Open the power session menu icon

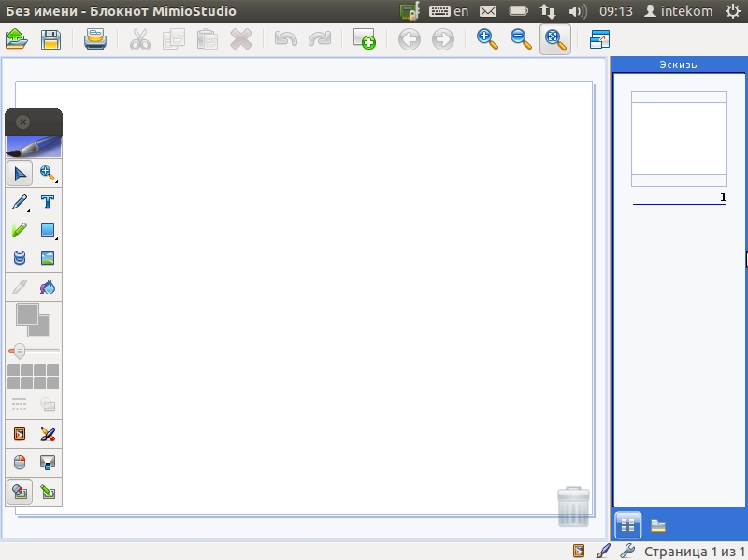tap(733, 11)
